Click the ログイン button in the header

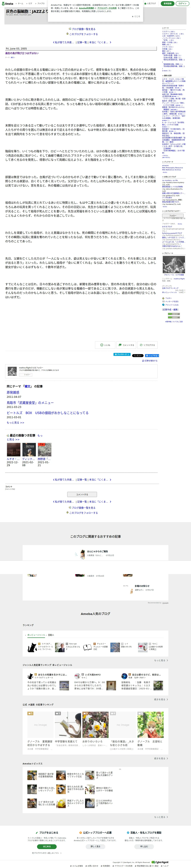(182, 3)
